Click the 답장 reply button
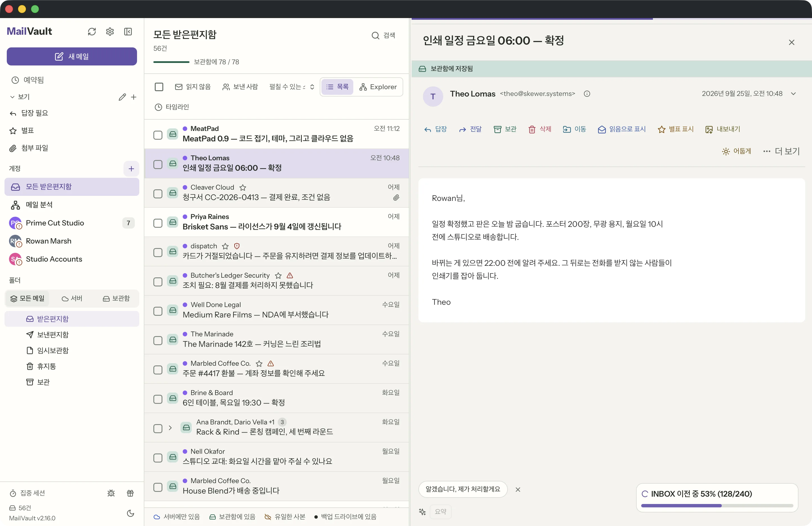812x526 pixels. (x=435, y=129)
